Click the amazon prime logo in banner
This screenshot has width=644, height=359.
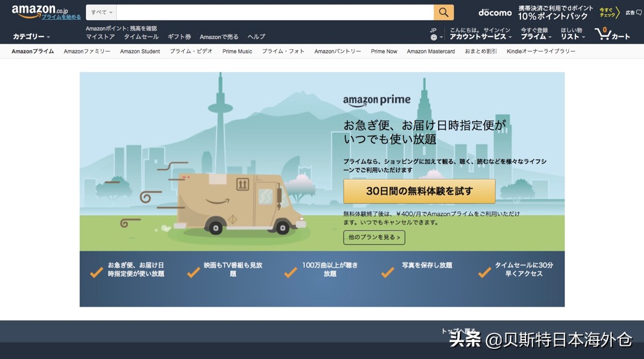376,100
